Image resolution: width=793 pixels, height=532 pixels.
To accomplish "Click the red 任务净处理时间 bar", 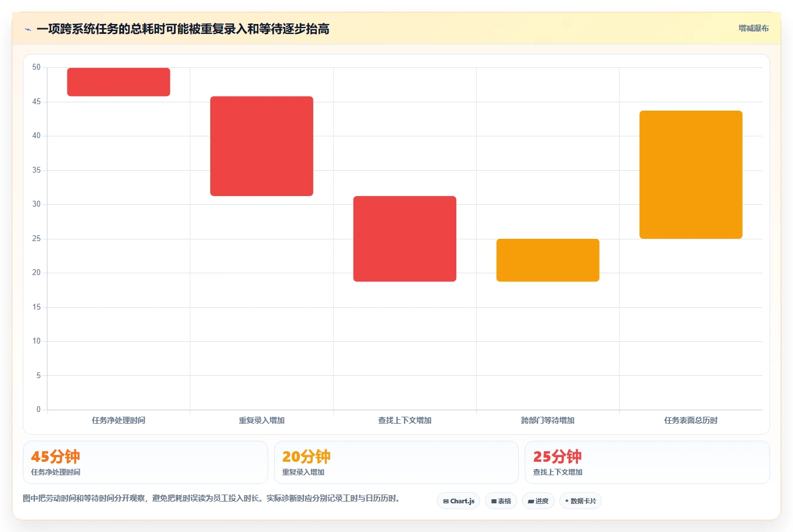I will click(x=119, y=82).
